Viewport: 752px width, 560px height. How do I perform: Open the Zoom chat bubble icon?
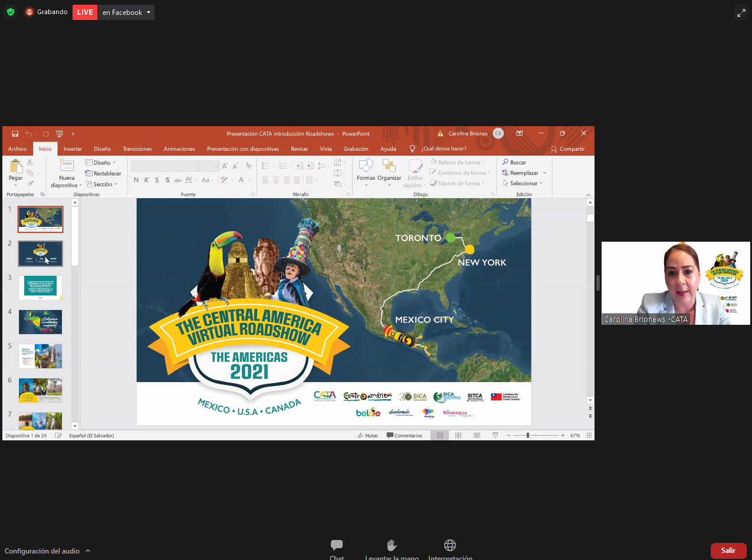337,545
